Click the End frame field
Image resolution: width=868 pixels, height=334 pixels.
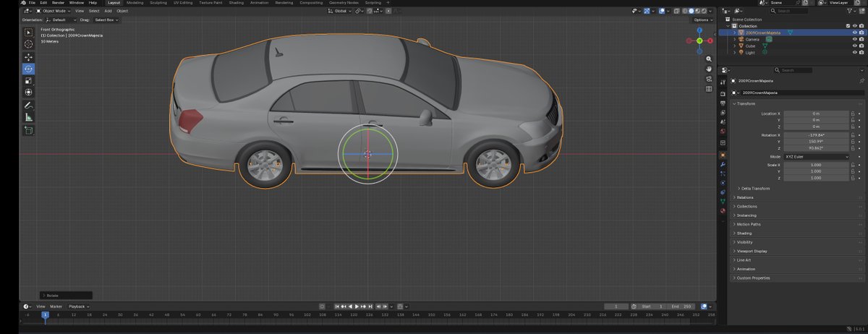click(681, 307)
